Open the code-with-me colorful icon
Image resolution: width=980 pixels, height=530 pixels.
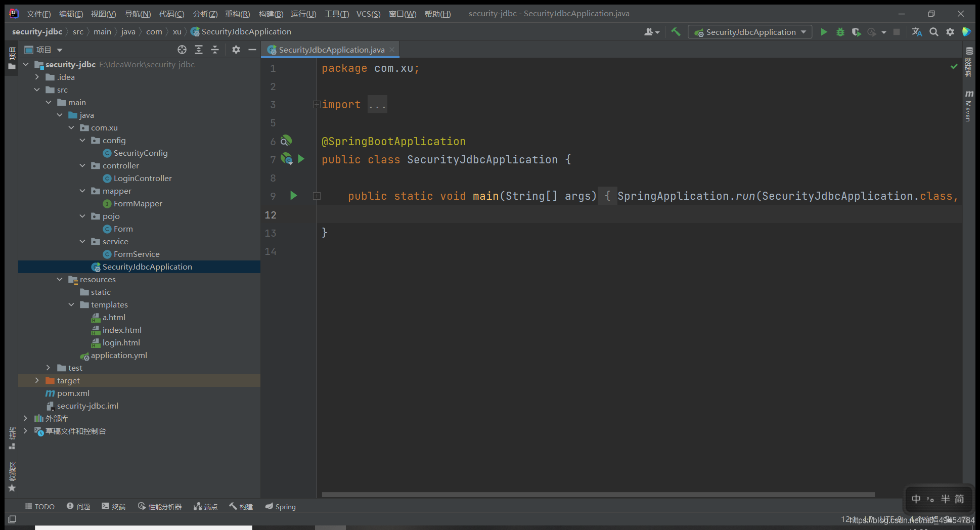(x=966, y=32)
